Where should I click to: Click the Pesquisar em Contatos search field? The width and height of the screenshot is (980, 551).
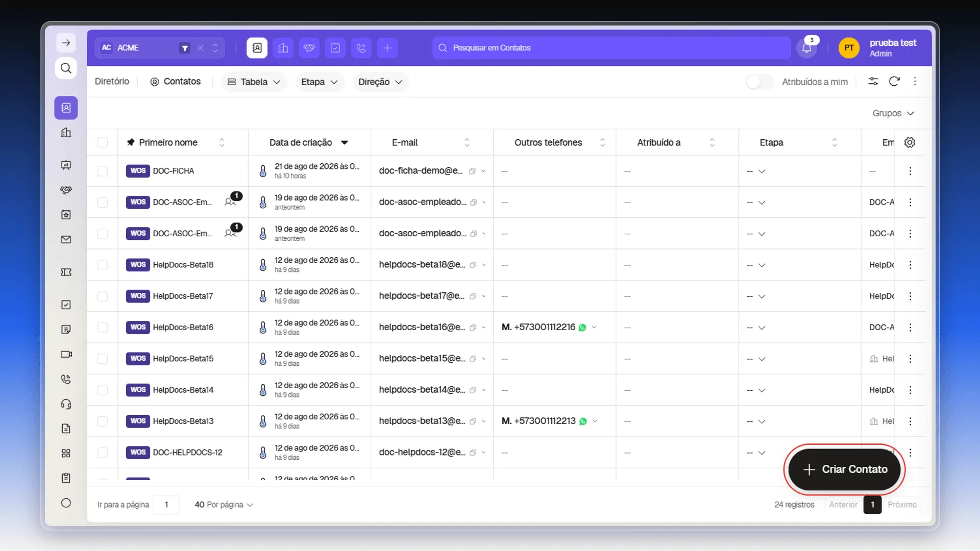(x=611, y=48)
